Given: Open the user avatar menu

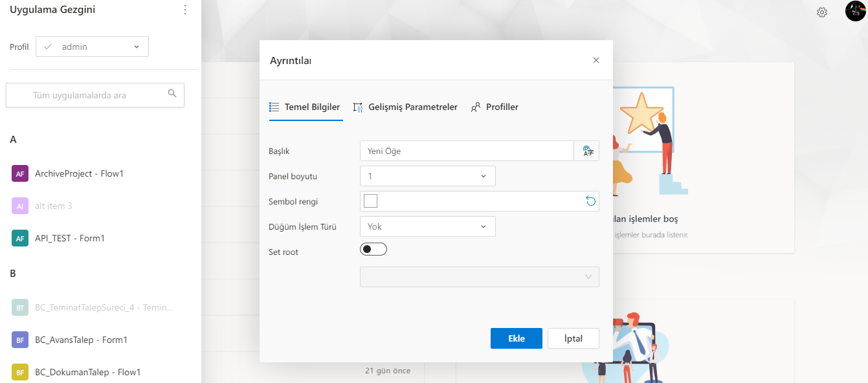Looking at the screenshot, I should [x=856, y=11].
